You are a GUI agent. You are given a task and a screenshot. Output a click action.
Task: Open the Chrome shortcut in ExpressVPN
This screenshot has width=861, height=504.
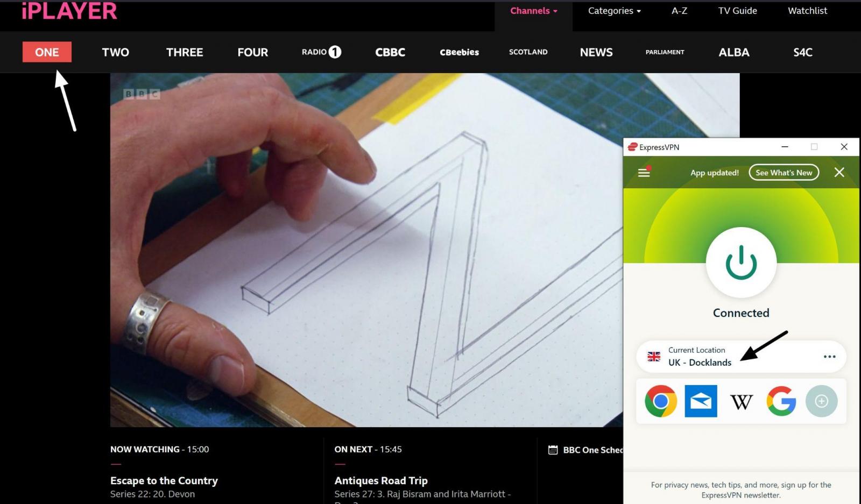[661, 401]
